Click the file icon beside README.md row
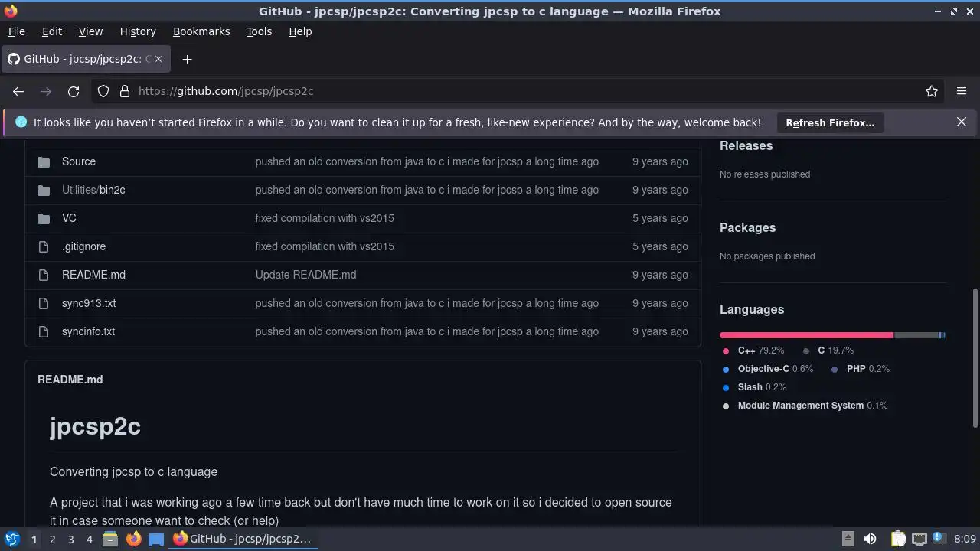The image size is (980, 551). point(44,275)
